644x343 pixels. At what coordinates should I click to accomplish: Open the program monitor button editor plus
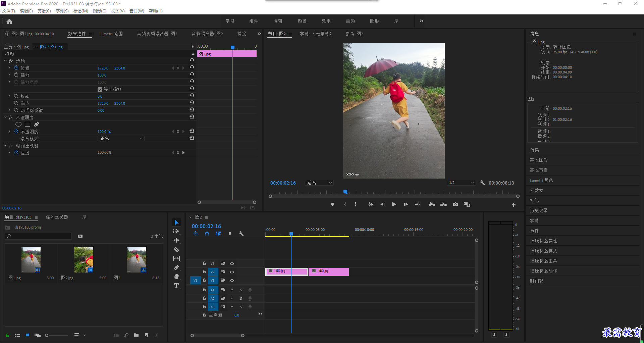[514, 205]
